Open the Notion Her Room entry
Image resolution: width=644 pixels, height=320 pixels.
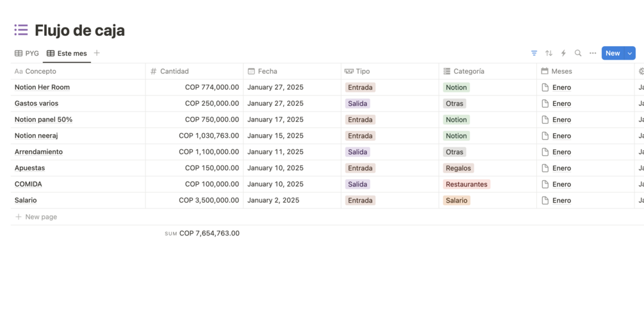coord(42,87)
